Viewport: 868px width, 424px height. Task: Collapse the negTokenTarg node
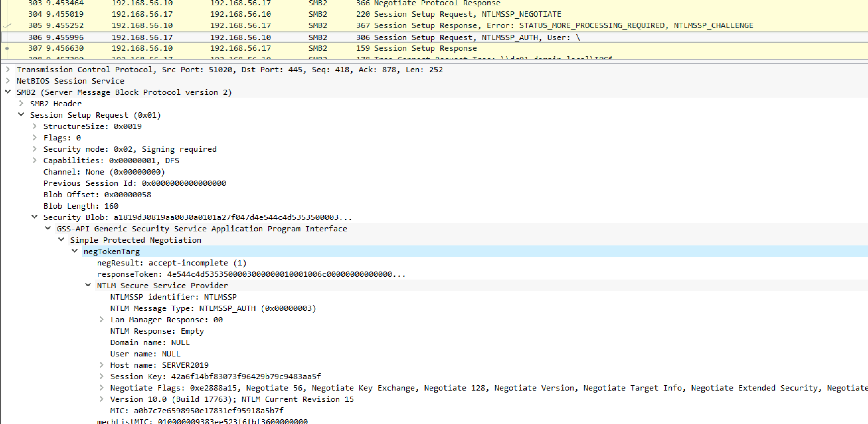(75, 251)
